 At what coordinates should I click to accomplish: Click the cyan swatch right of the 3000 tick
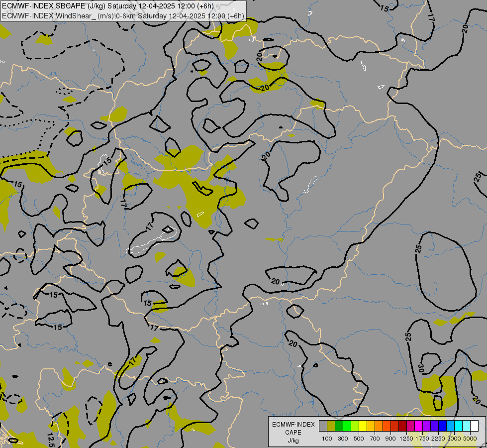(459, 426)
